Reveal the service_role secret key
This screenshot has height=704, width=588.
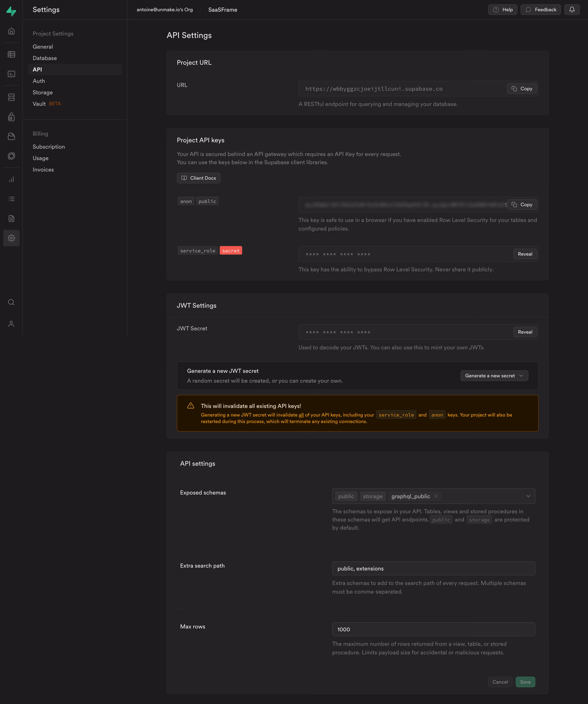pyautogui.click(x=525, y=254)
